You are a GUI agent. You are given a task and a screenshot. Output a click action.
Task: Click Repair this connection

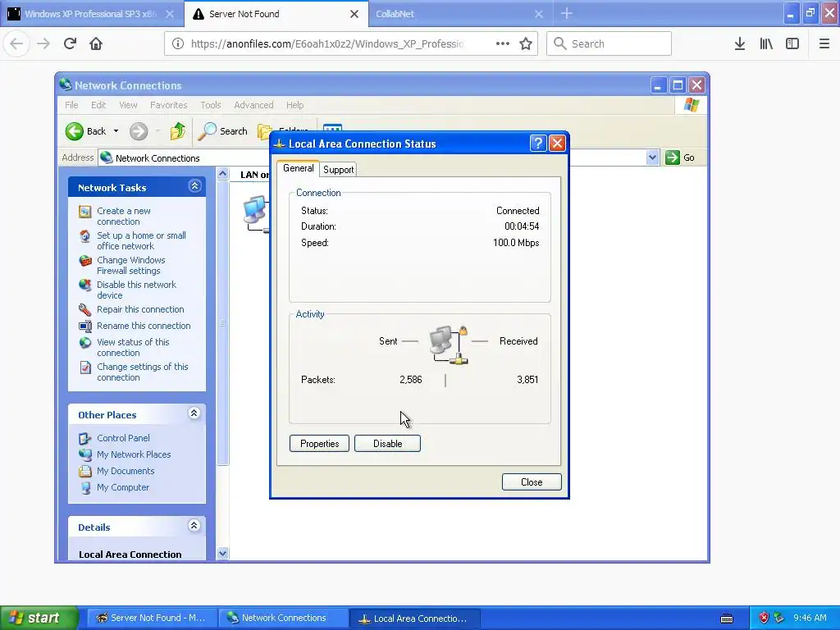140,309
